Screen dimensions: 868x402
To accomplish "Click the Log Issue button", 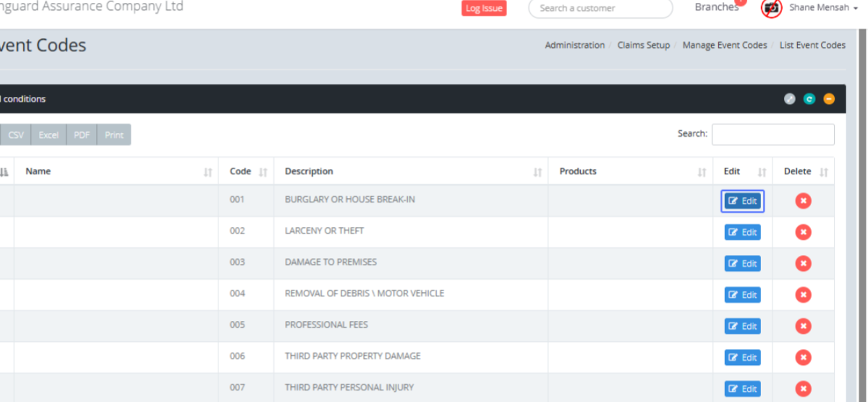I will (484, 9).
